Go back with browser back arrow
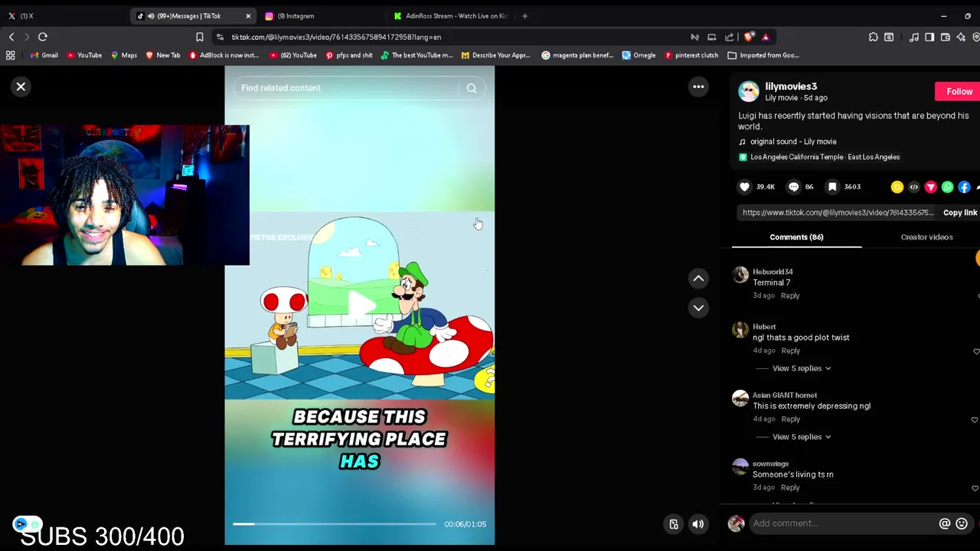 click(11, 37)
